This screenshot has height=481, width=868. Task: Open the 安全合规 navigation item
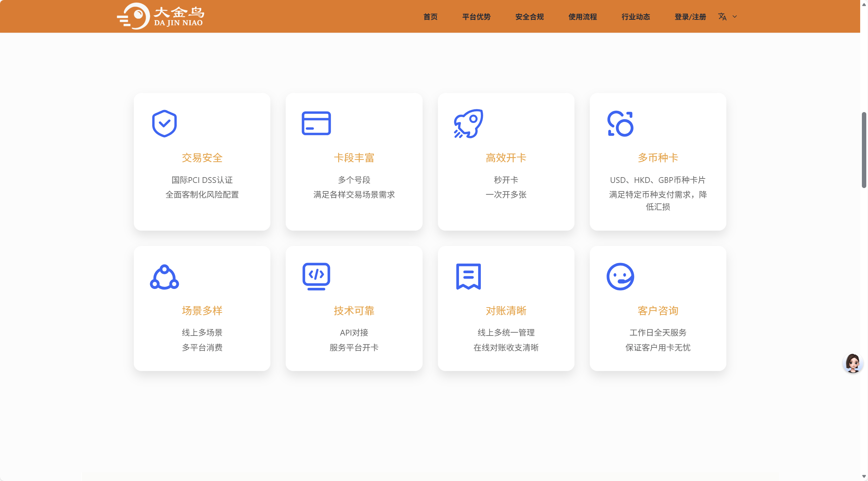(529, 17)
